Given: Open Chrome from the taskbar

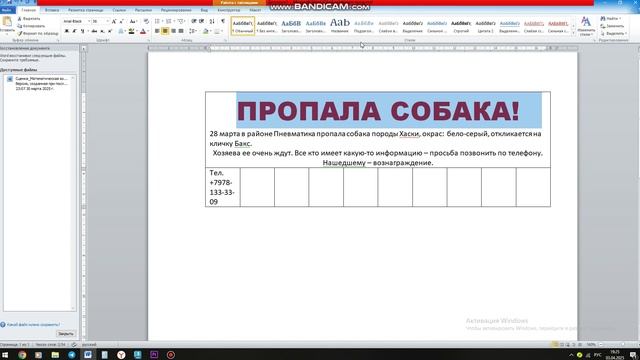Looking at the screenshot, I should (x=22, y=355).
